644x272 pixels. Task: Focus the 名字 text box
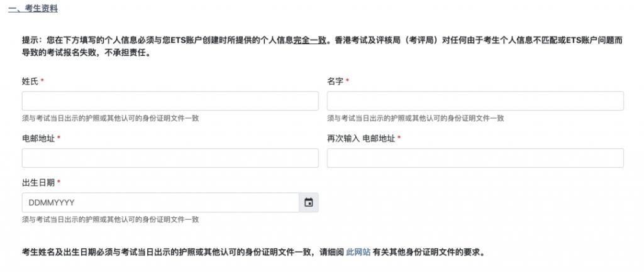pos(475,101)
